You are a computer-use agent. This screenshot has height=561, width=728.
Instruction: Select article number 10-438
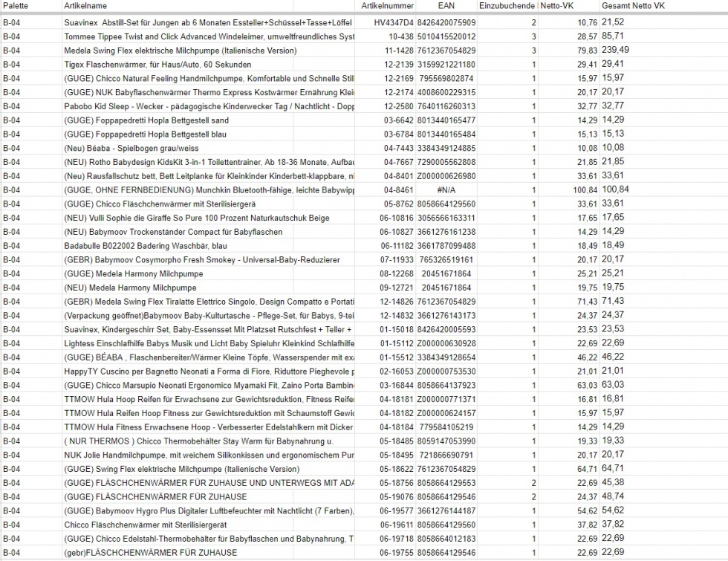tap(400, 36)
